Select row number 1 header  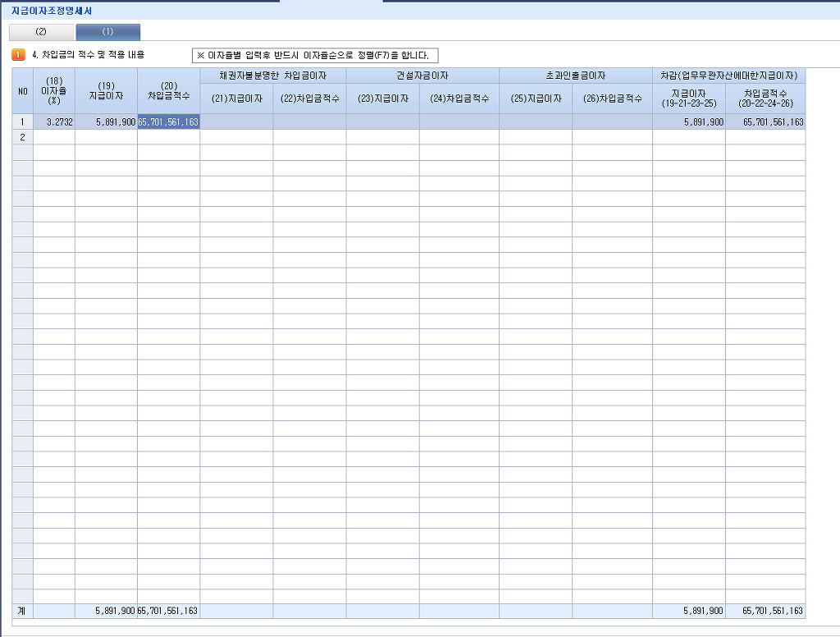[22, 121]
